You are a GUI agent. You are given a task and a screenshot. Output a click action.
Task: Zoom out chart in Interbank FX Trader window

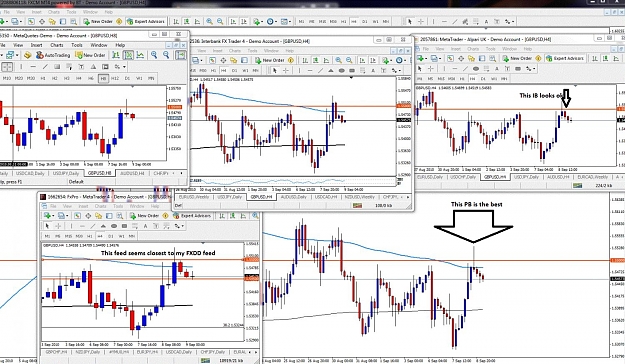click(349, 60)
